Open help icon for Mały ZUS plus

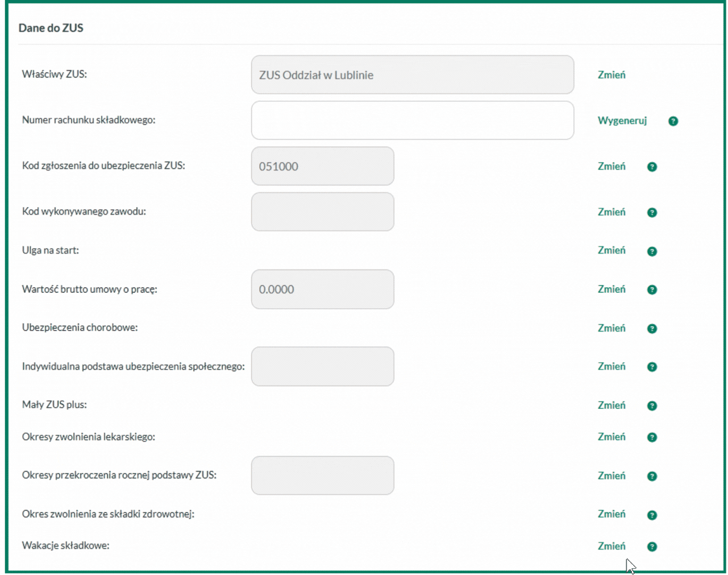652,406
